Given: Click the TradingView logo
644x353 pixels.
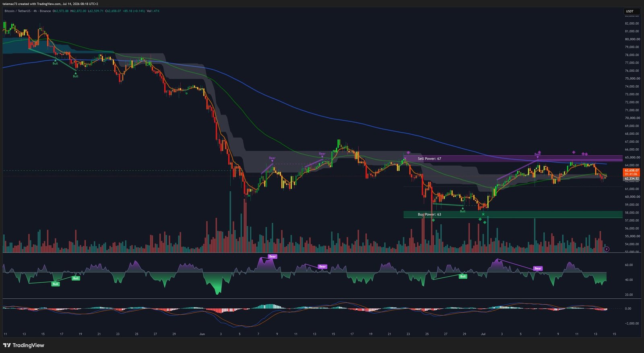Looking at the screenshot, I should 23,345.
